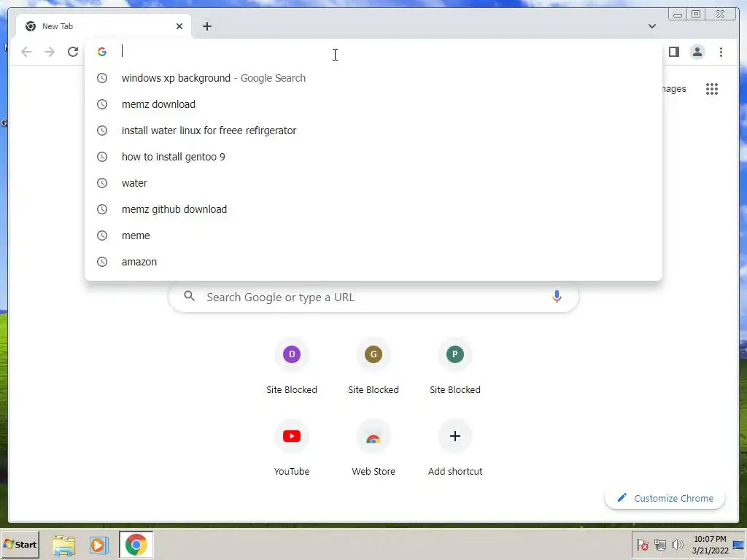Open the Chrome three-dot menu
Viewport: 747px width, 560px height.
721,52
